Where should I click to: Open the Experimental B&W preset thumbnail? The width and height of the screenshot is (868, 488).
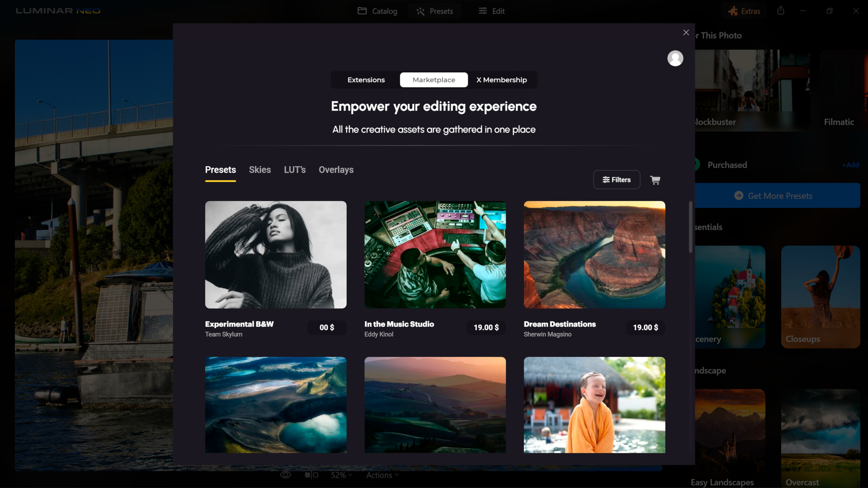[276, 255]
